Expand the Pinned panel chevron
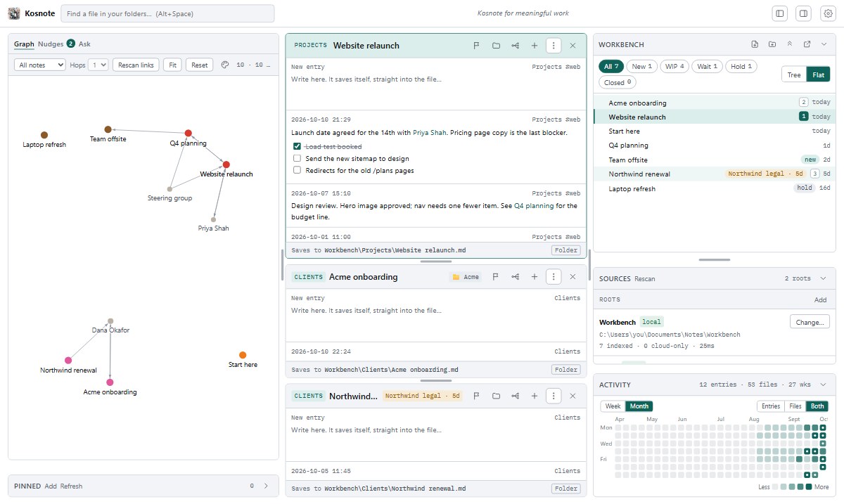This screenshot has width=844, height=504. pos(266,486)
